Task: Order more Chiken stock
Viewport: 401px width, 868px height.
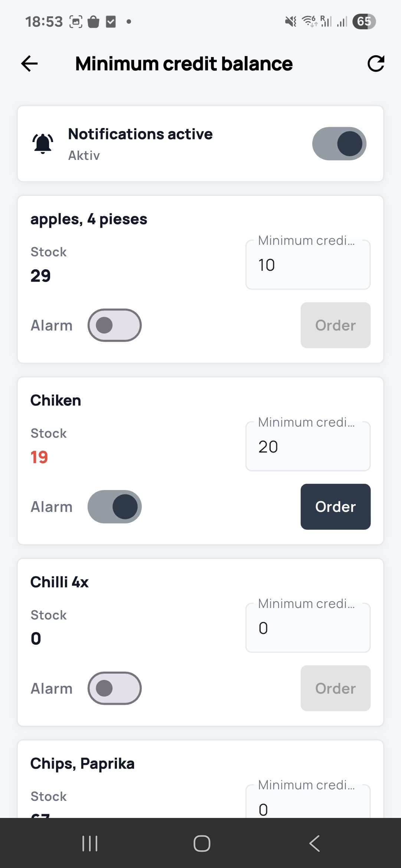Action: [x=335, y=507]
